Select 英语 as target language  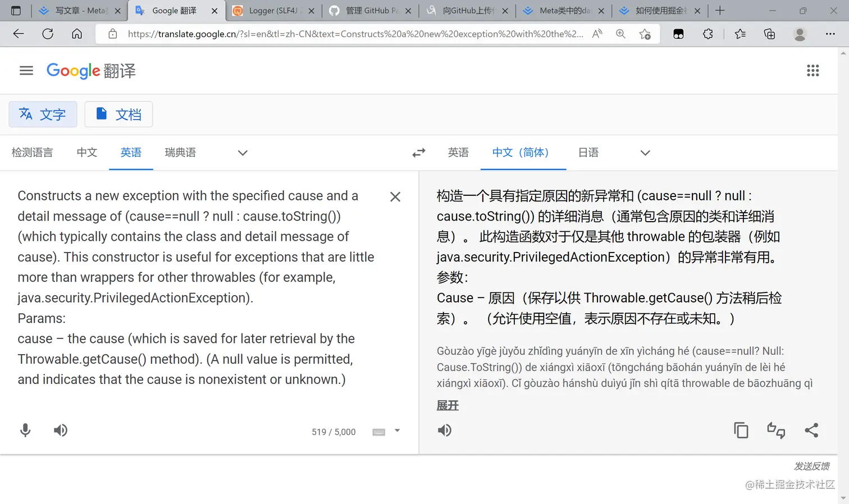pos(458,153)
